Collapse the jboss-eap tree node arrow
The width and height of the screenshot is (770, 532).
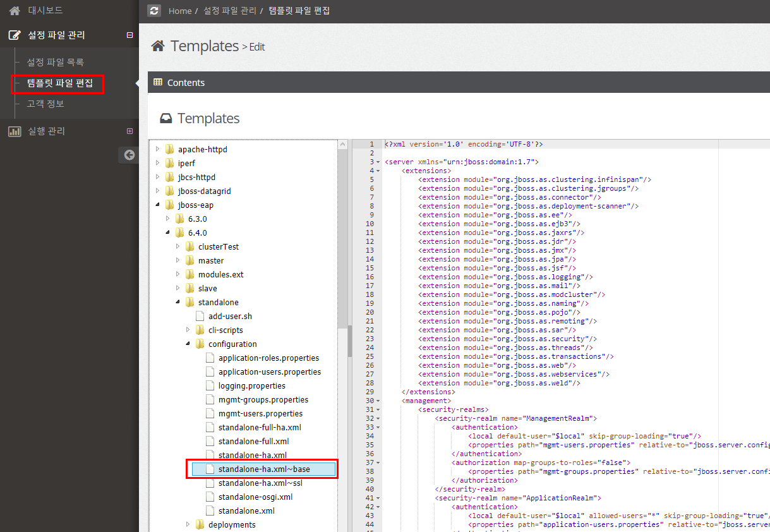(158, 205)
